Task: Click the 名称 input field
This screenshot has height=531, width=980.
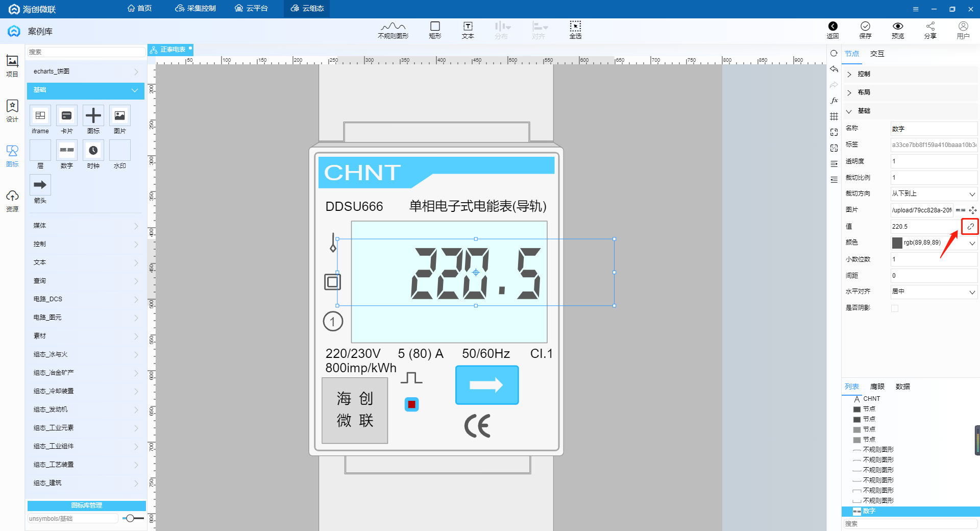Action: pos(934,129)
